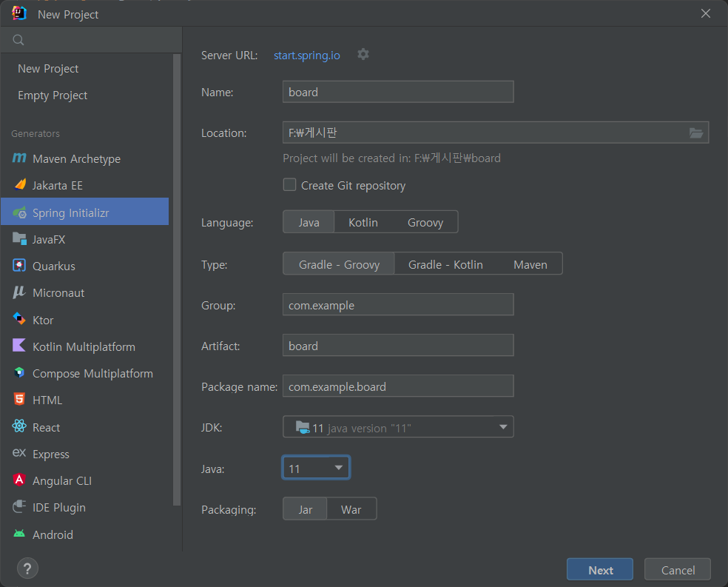The width and height of the screenshot is (728, 587).
Task: Click the Maven Archetype generator icon
Action: click(x=19, y=158)
